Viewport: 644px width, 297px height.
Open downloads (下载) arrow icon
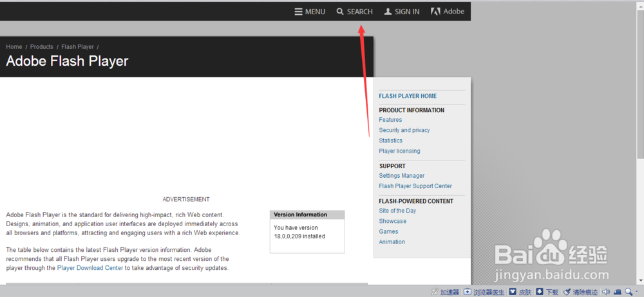[540, 292]
